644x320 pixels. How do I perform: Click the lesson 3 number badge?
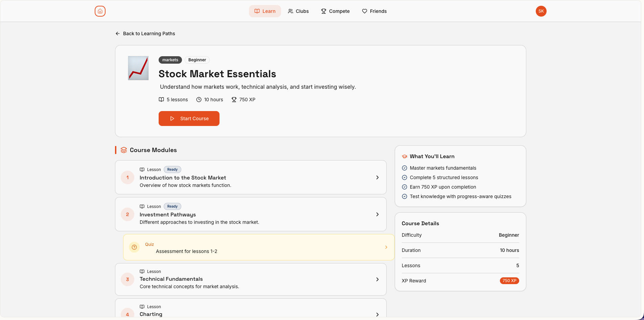pos(128,279)
